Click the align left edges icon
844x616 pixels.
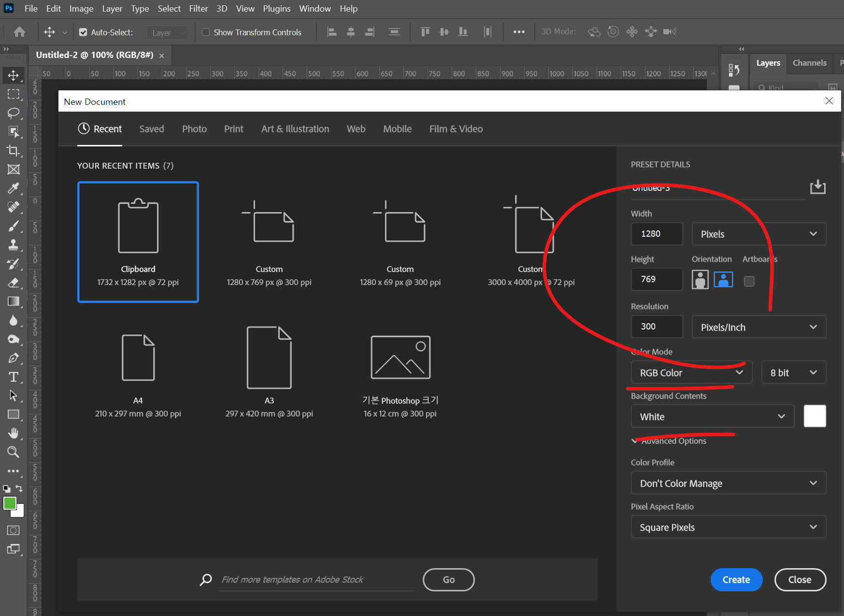(332, 32)
